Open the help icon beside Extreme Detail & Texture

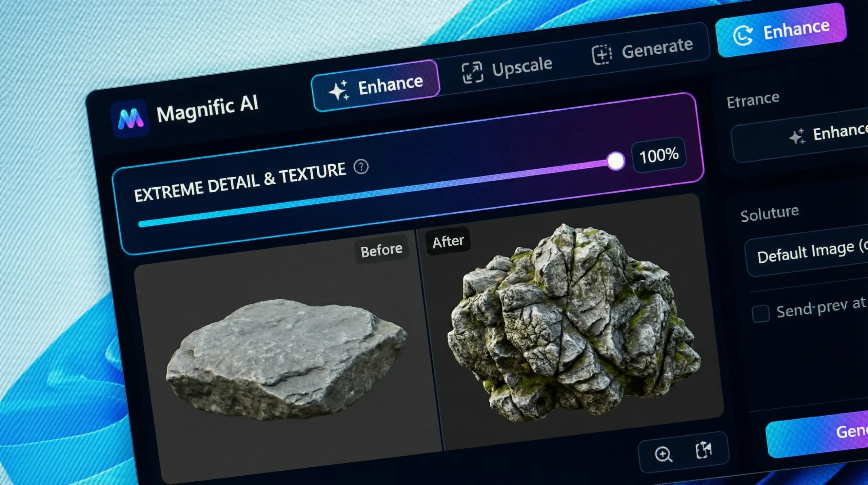tap(361, 167)
